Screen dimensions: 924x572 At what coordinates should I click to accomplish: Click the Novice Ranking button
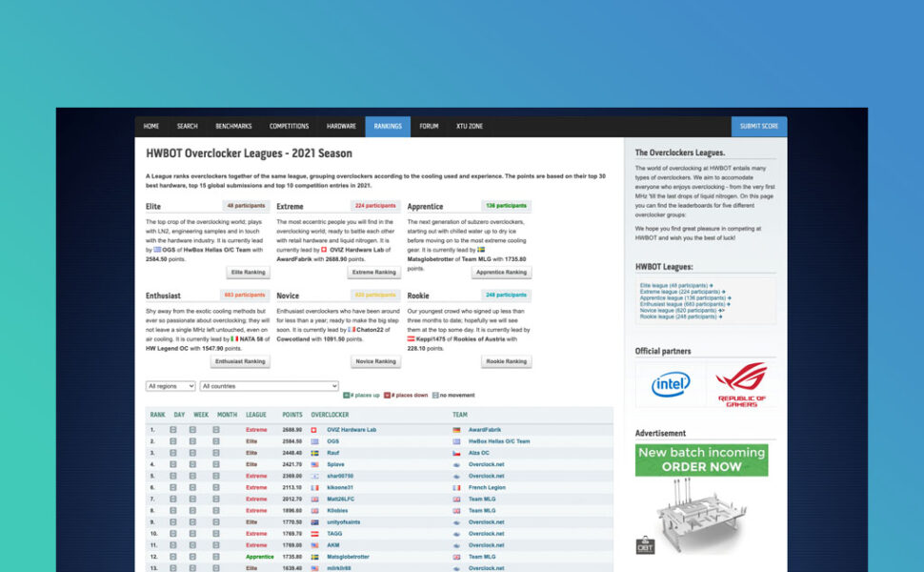[376, 361]
